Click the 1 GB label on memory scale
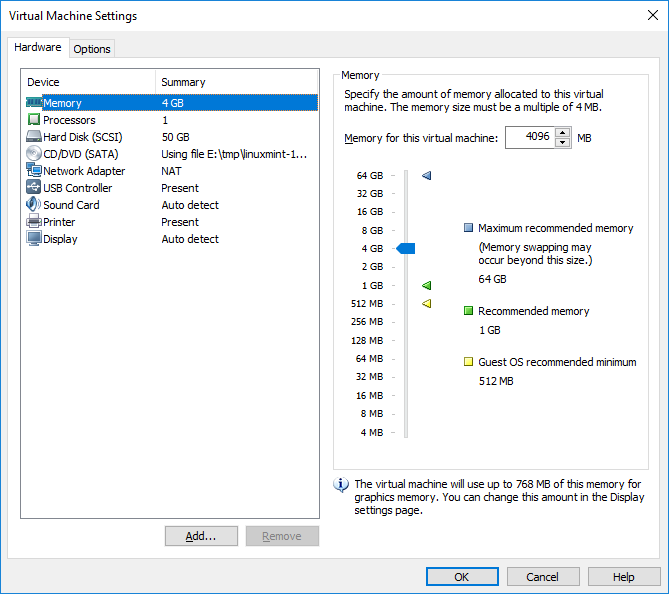This screenshot has width=669, height=594. tap(372, 285)
